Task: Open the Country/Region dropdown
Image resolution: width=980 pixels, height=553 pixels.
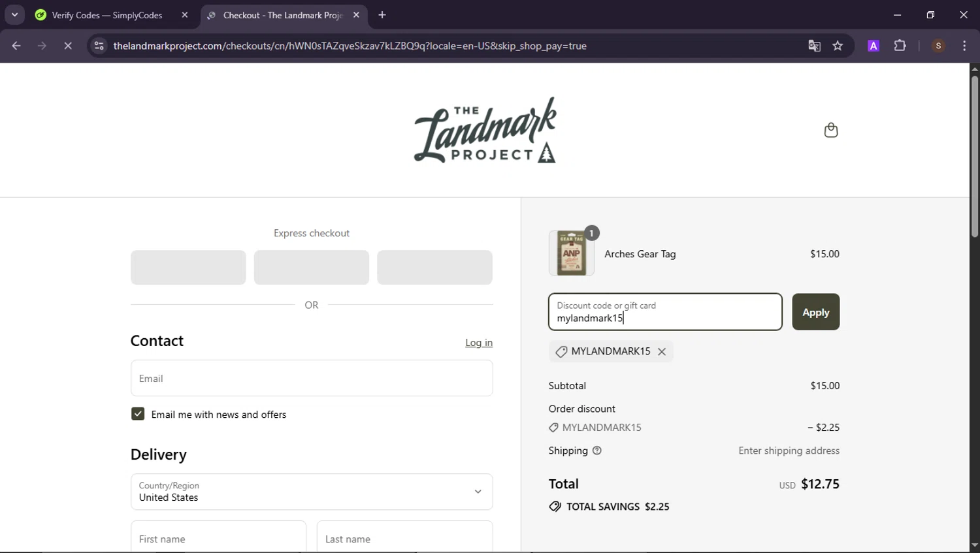Action: [x=312, y=492]
